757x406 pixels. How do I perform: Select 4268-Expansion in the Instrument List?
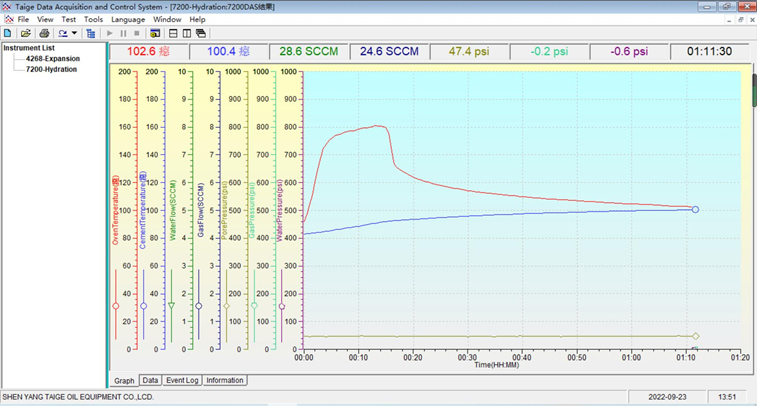(52, 58)
